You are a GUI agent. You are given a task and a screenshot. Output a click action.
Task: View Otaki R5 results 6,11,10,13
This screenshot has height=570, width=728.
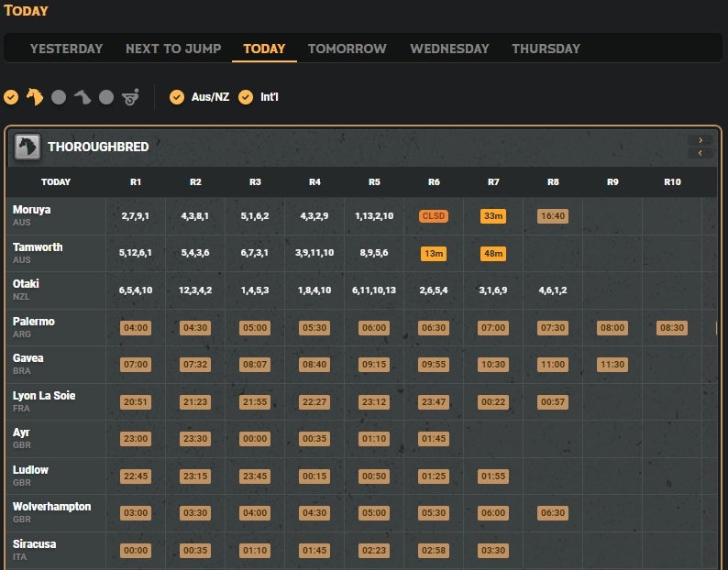pyautogui.click(x=374, y=290)
